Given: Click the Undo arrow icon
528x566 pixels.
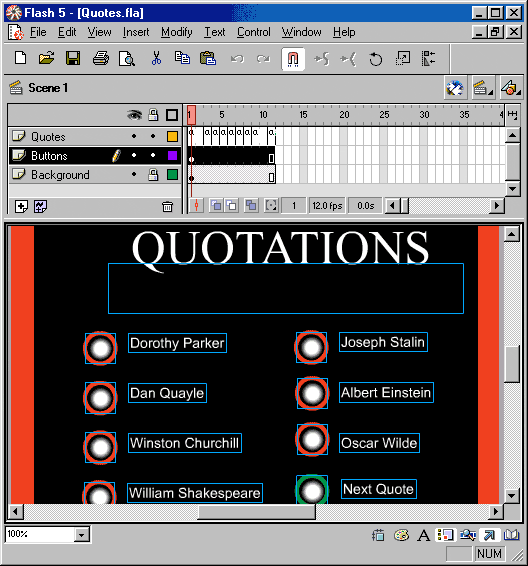Looking at the screenshot, I should (x=237, y=58).
